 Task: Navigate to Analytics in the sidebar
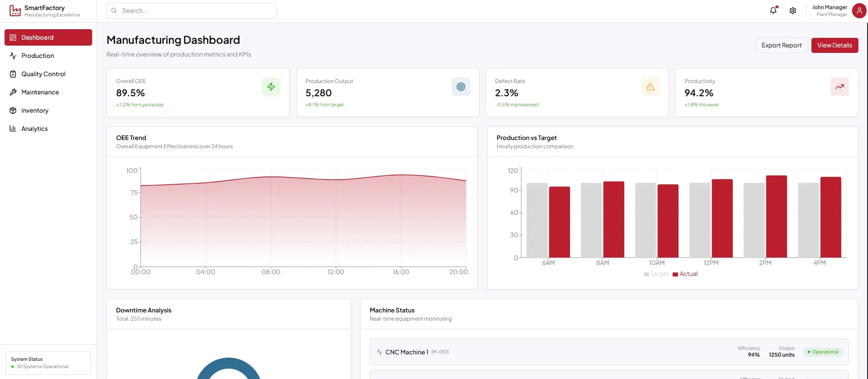coord(34,129)
